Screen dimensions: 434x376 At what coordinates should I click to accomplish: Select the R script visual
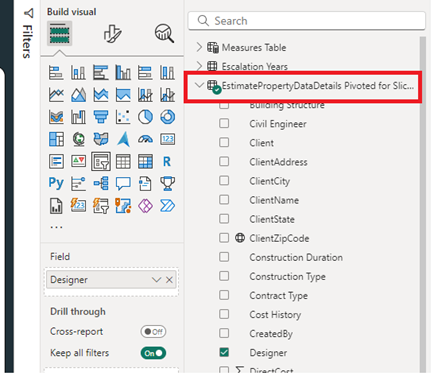pos(167,162)
